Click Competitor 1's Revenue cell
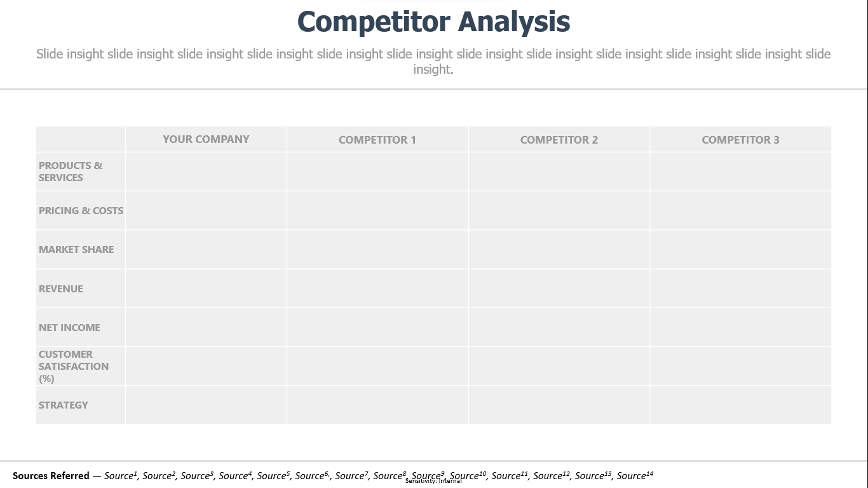This screenshot has width=868, height=488. 377,288
